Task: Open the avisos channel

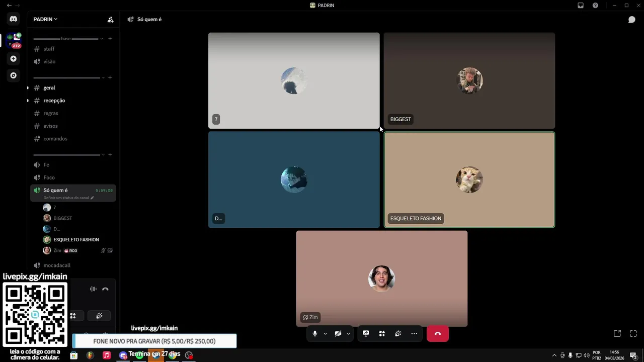Action: pyautogui.click(x=73, y=126)
